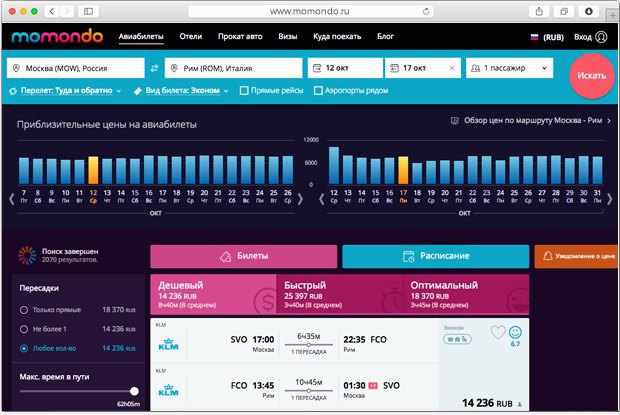The width and height of the screenshot is (620, 415).
Task: Switch to the Билеты tab
Action: (x=244, y=256)
